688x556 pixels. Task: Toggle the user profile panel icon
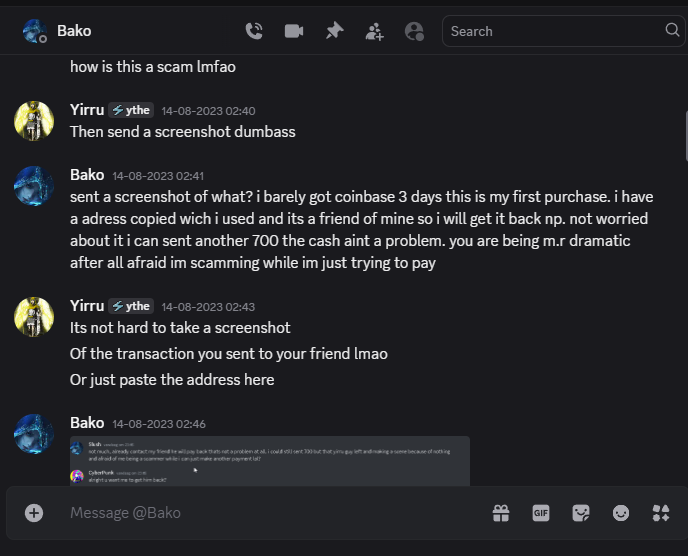(x=414, y=31)
